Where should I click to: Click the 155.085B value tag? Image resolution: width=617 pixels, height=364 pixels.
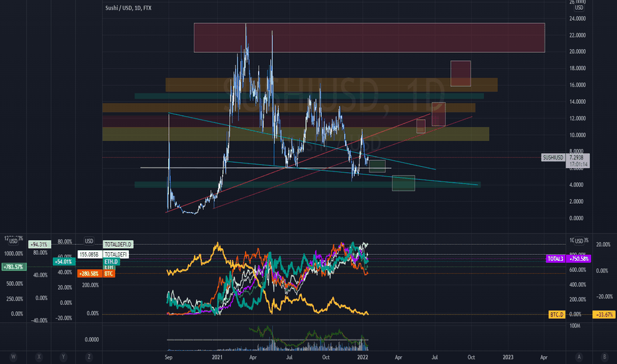coord(90,255)
